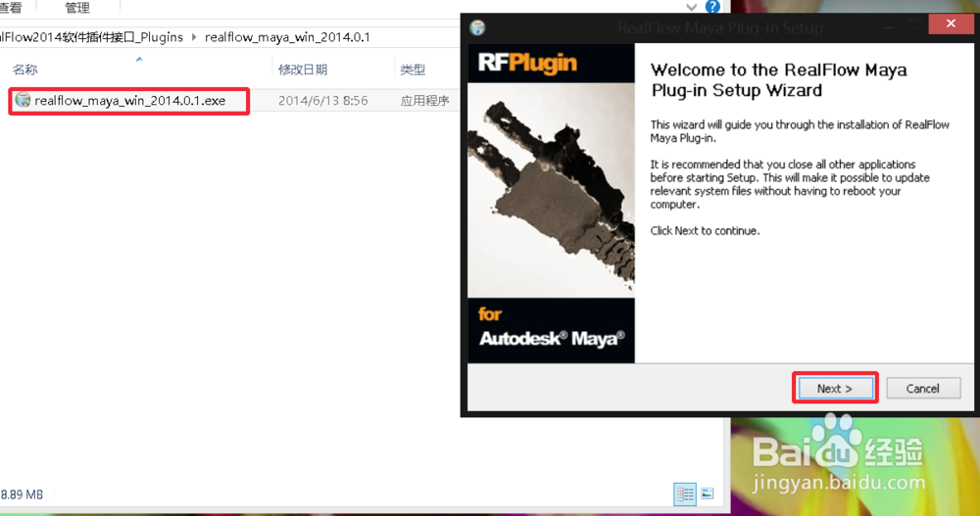This screenshot has width=980, height=516.
Task: Minimize the RealFlow setup window
Action: point(889,26)
